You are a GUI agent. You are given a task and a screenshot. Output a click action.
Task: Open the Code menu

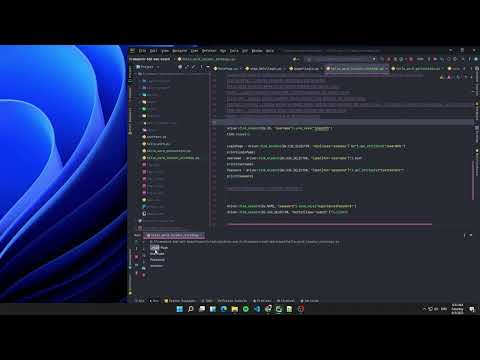tap(195, 51)
